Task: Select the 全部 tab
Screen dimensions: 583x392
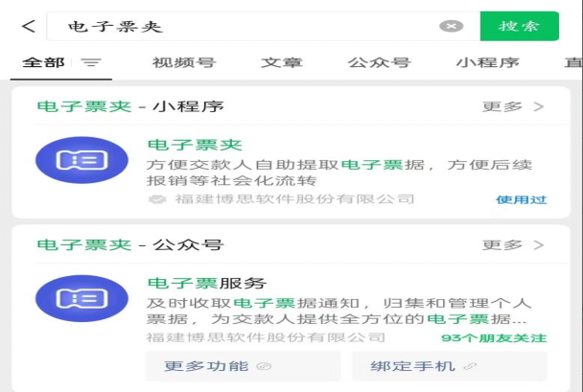Action: (43, 62)
